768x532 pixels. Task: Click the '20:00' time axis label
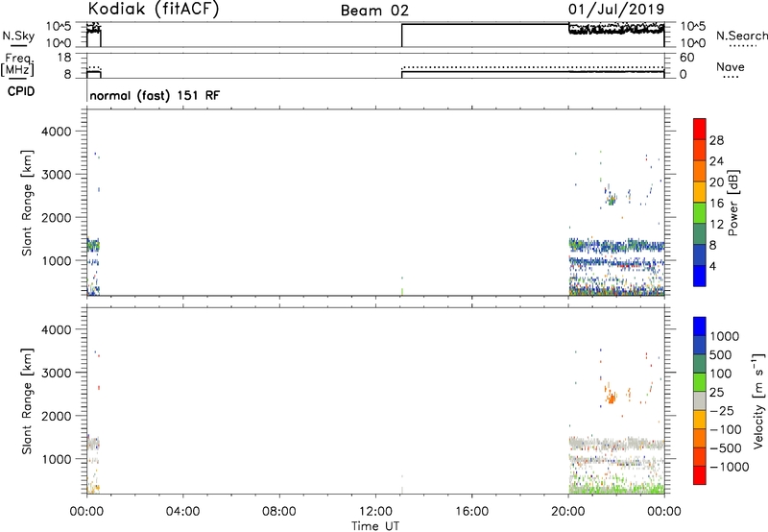[x=568, y=512]
